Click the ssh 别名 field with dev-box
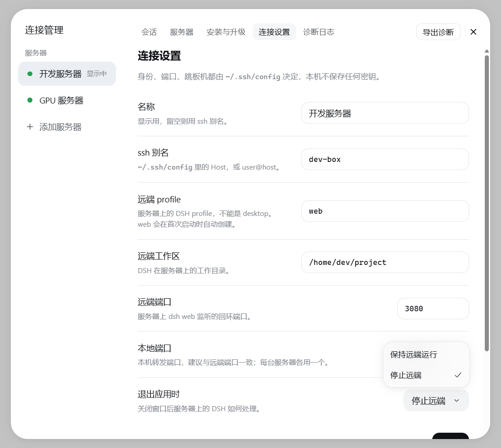Image resolution: width=501 pixels, height=448 pixels. (385, 159)
